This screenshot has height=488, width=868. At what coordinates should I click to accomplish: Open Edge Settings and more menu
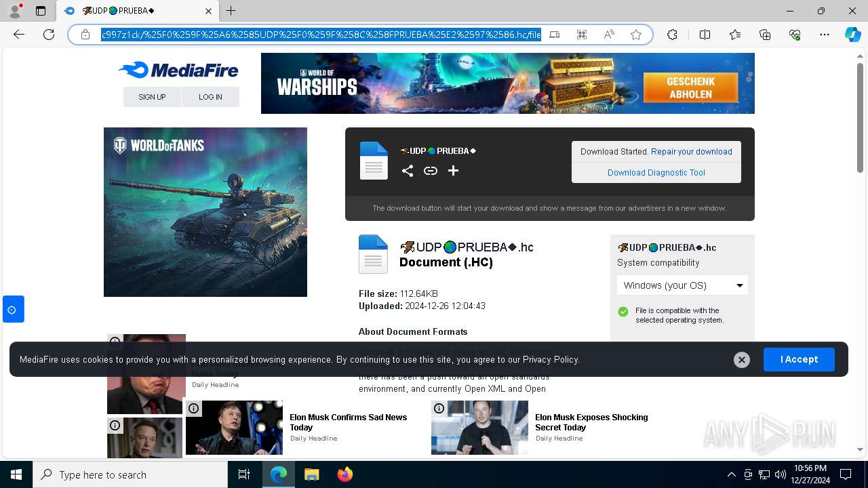[x=825, y=35]
